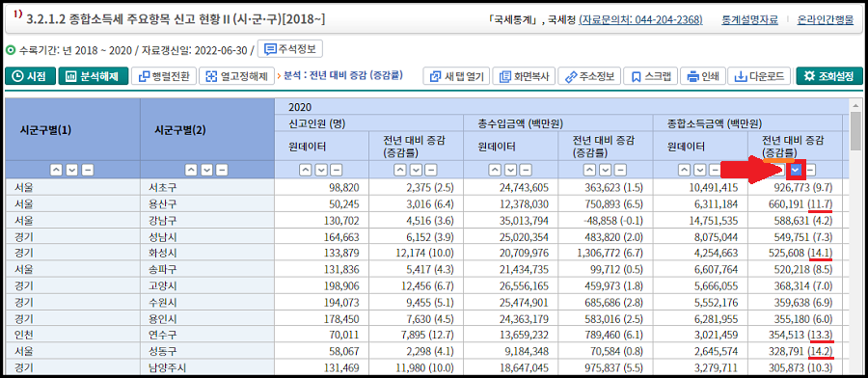
Task: Print the table with 인쇄
Action: (702, 76)
